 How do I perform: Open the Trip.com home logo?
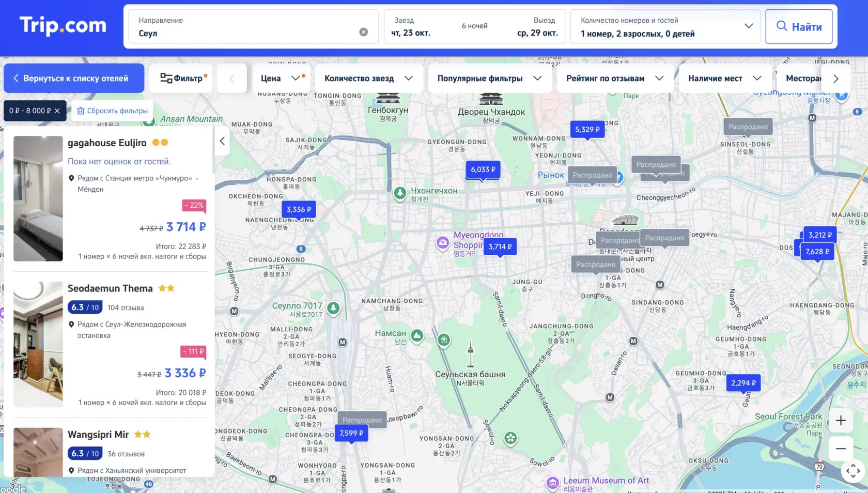[63, 25]
